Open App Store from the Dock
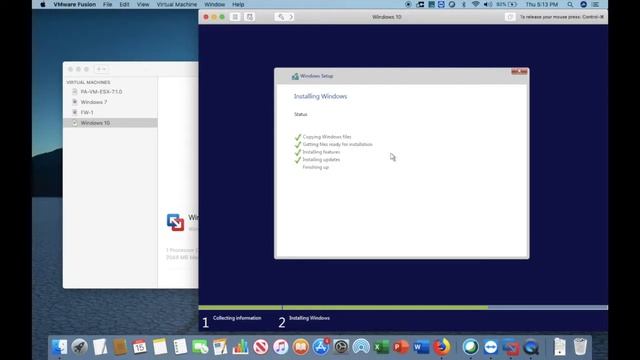The width and height of the screenshot is (640, 360). tap(321, 347)
